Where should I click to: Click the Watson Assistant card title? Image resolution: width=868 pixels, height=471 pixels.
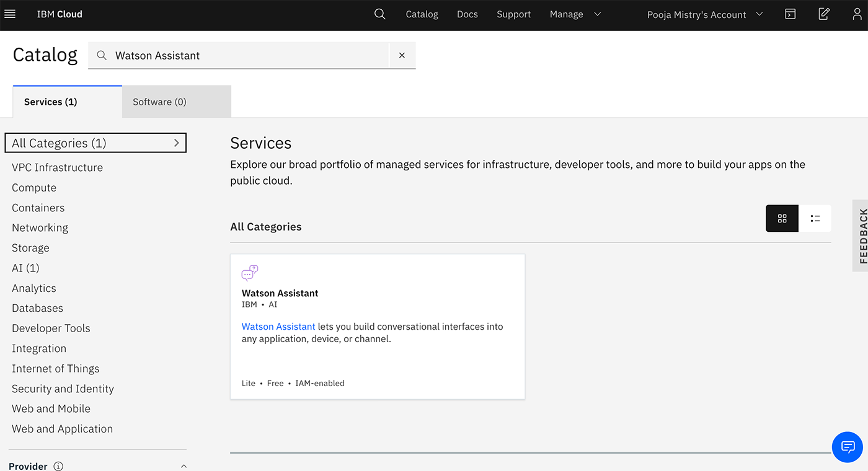tap(280, 293)
